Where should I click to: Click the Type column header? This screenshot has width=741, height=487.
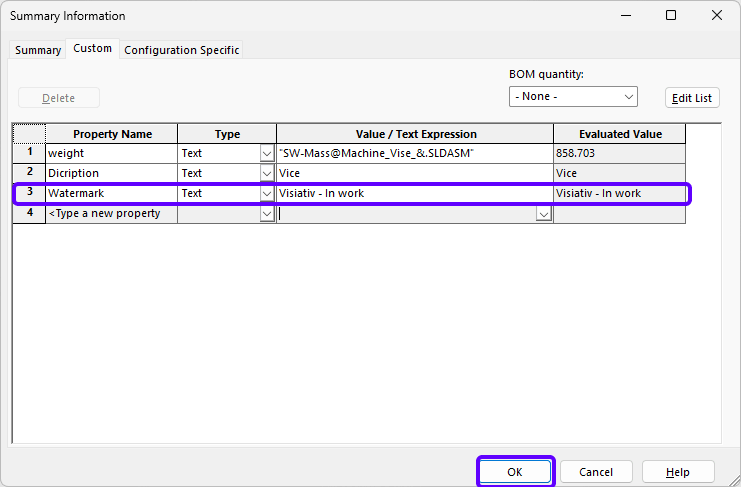227,134
